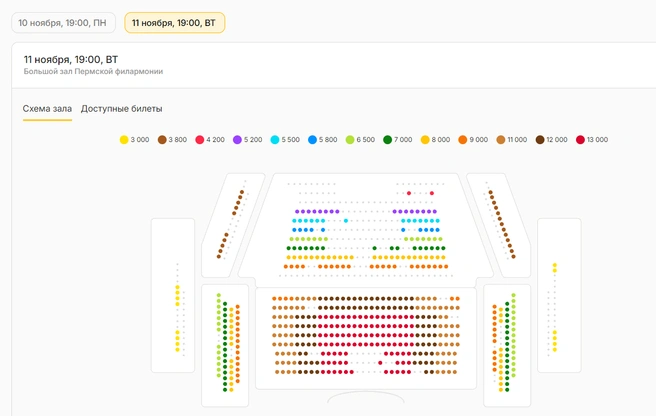Click the red 4 200 price swatch
This screenshot has height=416, width=656.
[x=200, y=140]
